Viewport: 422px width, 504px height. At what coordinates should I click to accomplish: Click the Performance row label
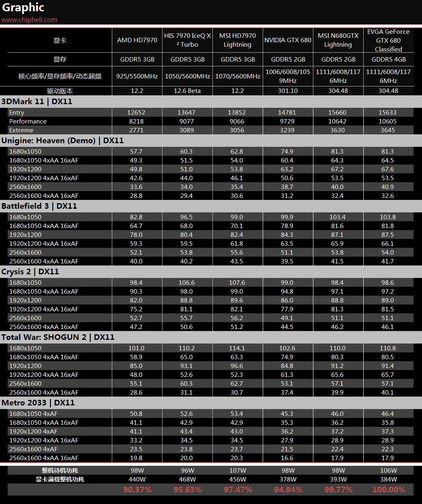[x=28, y=121]
